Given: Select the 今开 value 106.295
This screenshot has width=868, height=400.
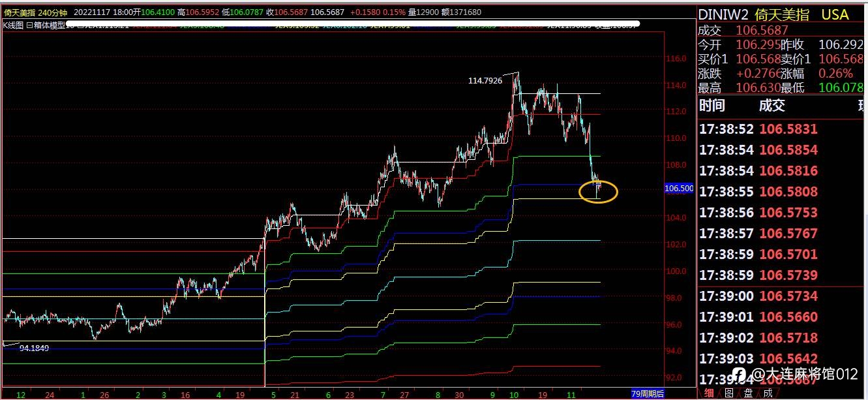Looking at the screenshot, I should pyautogui.click(x=758, y=44).
